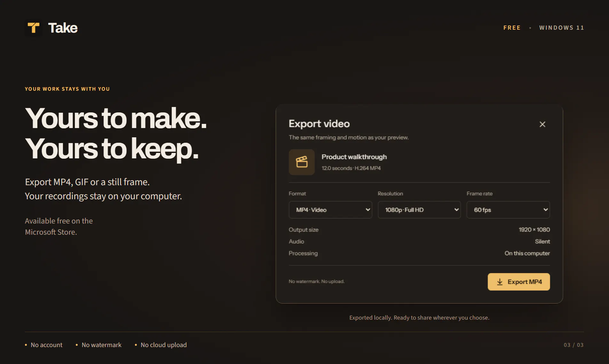This screenshot has width=609, height=364.
Task: Click the Export MP4 button
Action: click(x=519, y=282)
